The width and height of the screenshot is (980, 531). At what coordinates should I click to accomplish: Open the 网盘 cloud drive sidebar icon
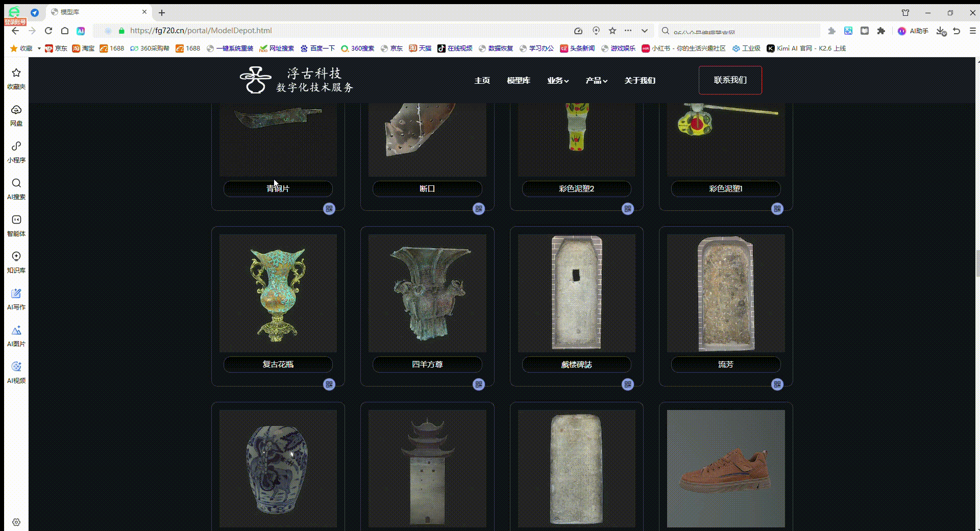point(16,115)
